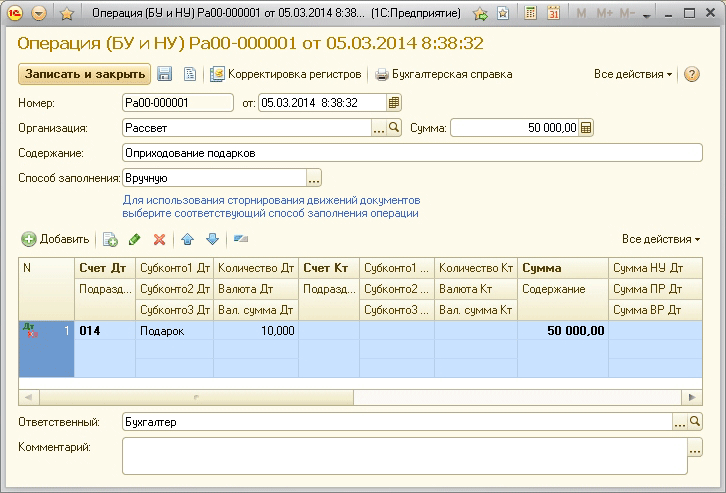
Task: Open Ответственный with magnifier icon
Action: (695, 422)
